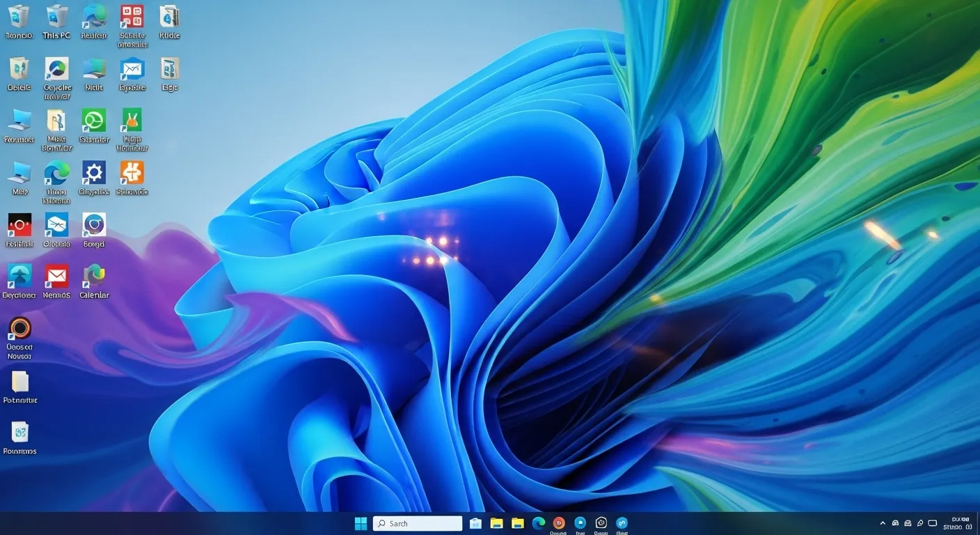
Task: Open the taskbar folder icon next to Store
Action: (x=496, y=523)
